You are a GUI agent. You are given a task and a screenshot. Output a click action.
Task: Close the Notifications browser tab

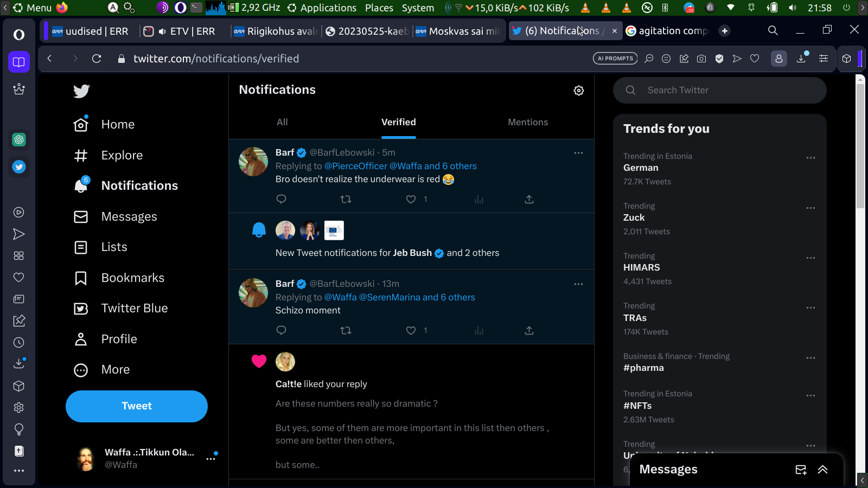coord(615,31)
